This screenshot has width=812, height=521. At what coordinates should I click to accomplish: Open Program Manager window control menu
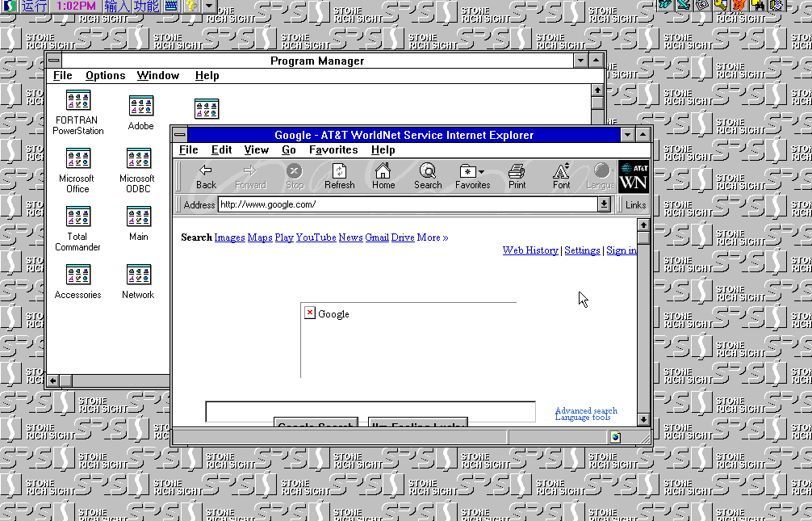tap(54, 61)
